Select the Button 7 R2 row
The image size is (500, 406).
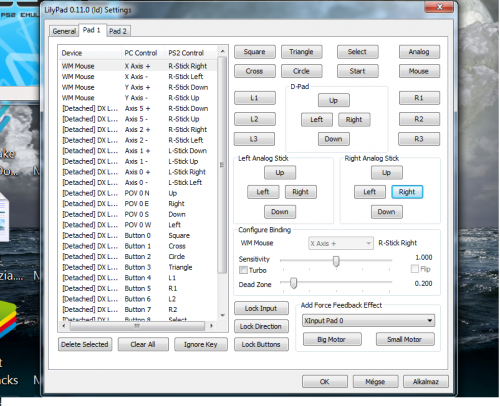(138, 309)
